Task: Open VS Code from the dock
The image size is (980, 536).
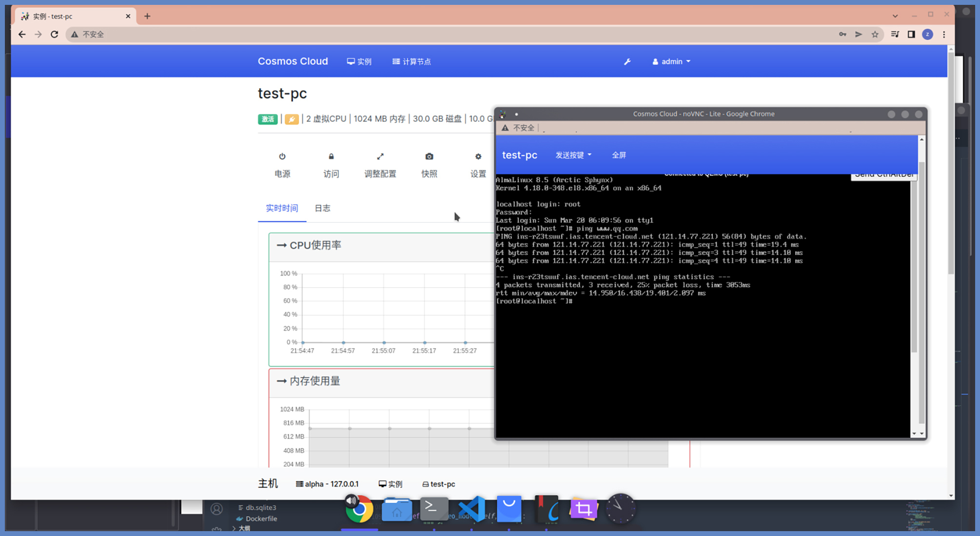Action: (471, 509)
